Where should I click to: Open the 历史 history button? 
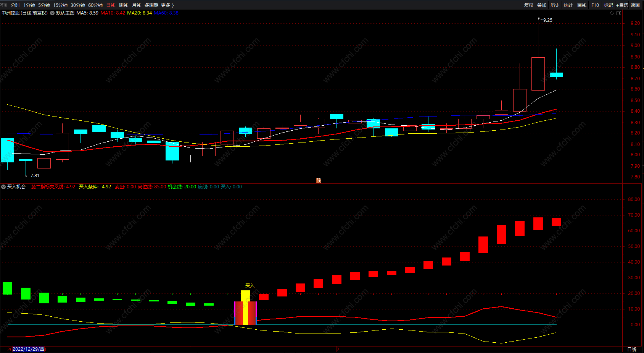555,5
